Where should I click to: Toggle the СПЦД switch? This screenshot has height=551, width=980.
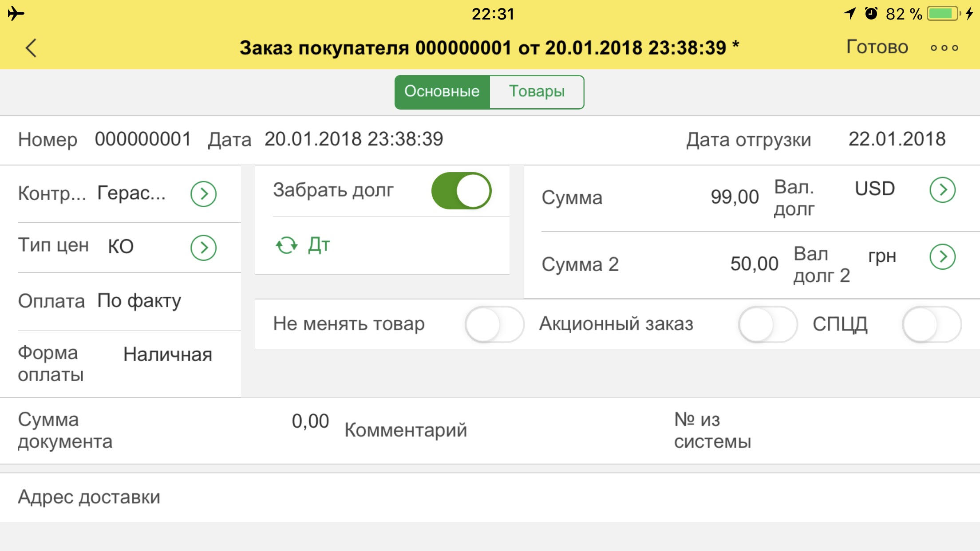click(932, 324)
